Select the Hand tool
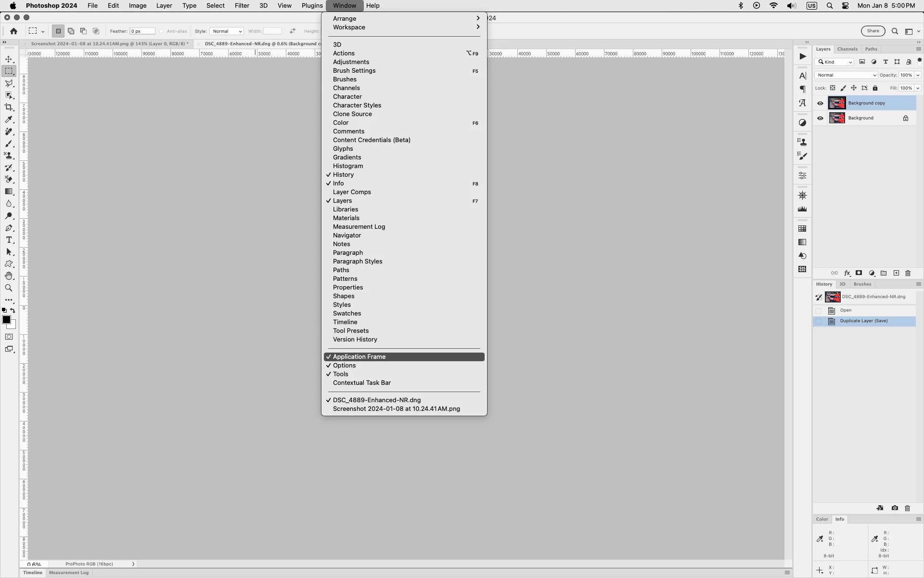Screen dimensions: 924x578 [9, 276]
